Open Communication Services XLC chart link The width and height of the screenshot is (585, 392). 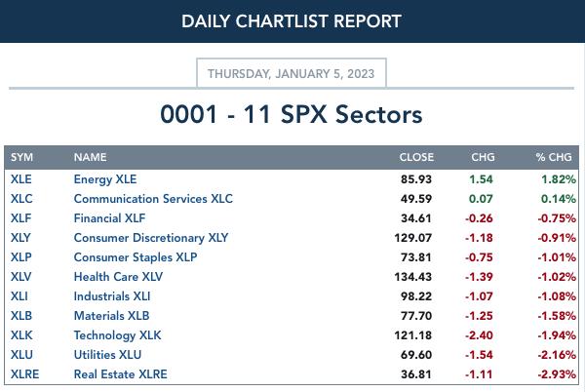[x=153, y=199]
